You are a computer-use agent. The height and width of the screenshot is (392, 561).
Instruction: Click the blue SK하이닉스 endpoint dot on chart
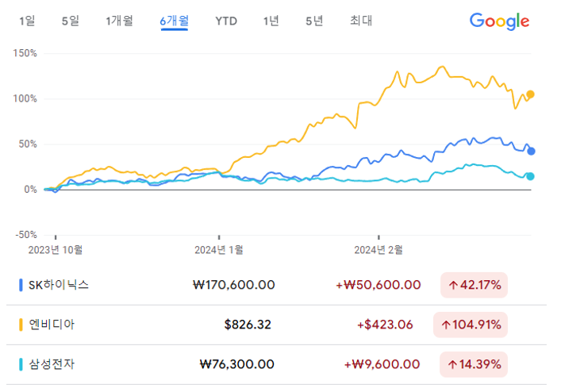(532, 152)
